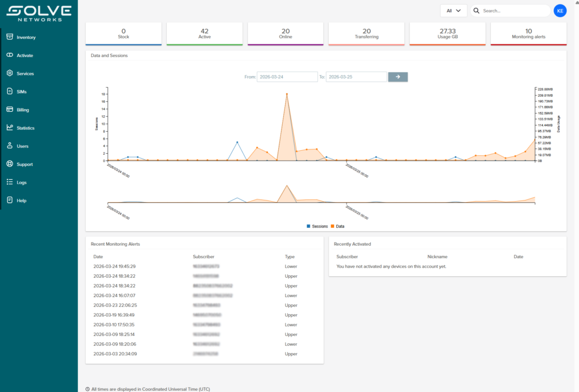579x392 pixels.
Task: Click the From date field 2026-03-24
Action: (x=287, y=77)
